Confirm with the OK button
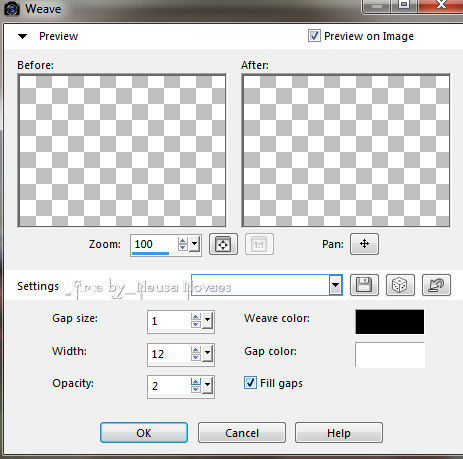This screenshot has height=459, width=463. [x=144, y=433]
